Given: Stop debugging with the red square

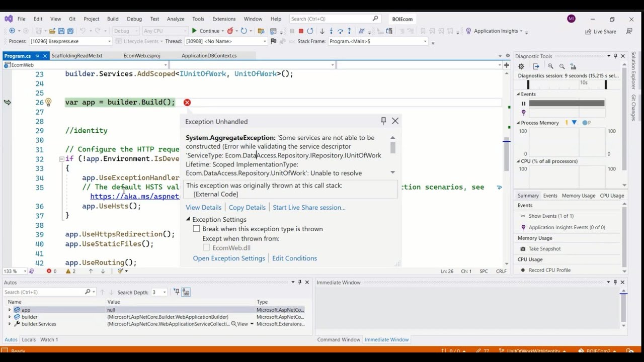Looking at the screenshot, I should coord(301,31).
